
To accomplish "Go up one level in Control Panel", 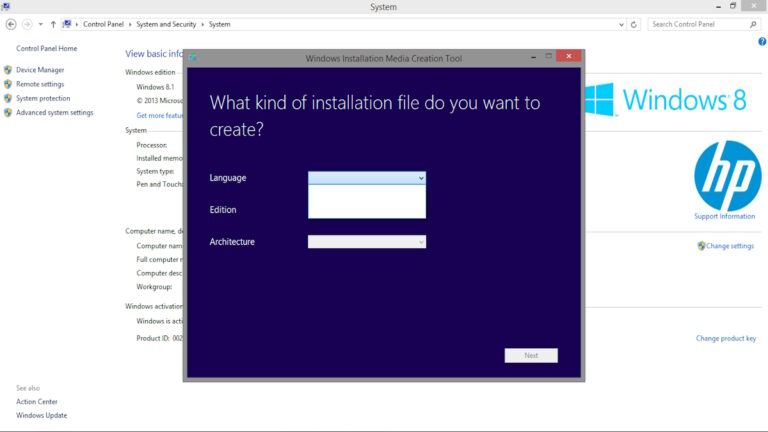I will pyautogui.click(x=53, y=24).
